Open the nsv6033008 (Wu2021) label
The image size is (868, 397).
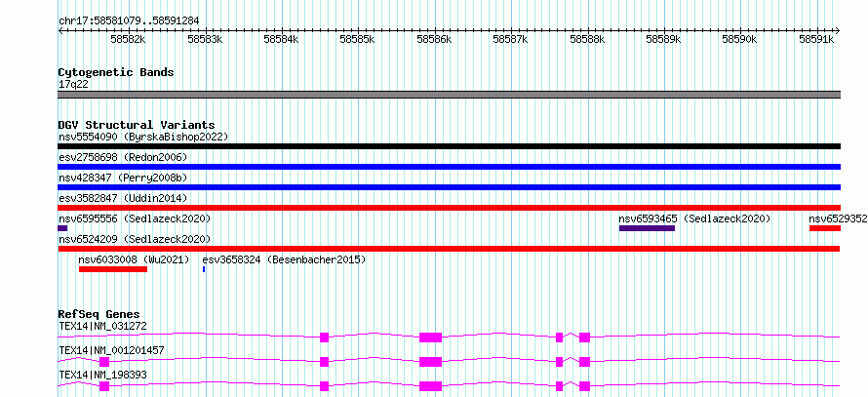pyautogui.click(x=134, y=259)
